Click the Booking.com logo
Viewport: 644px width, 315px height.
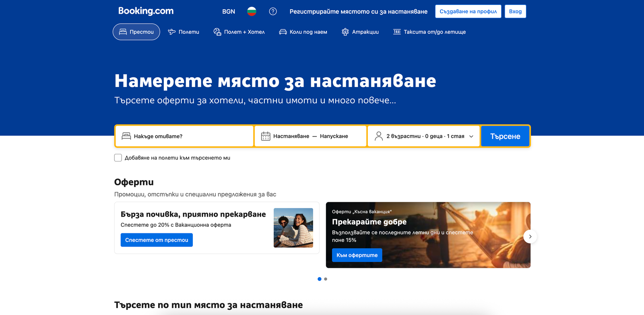point(146,11)
